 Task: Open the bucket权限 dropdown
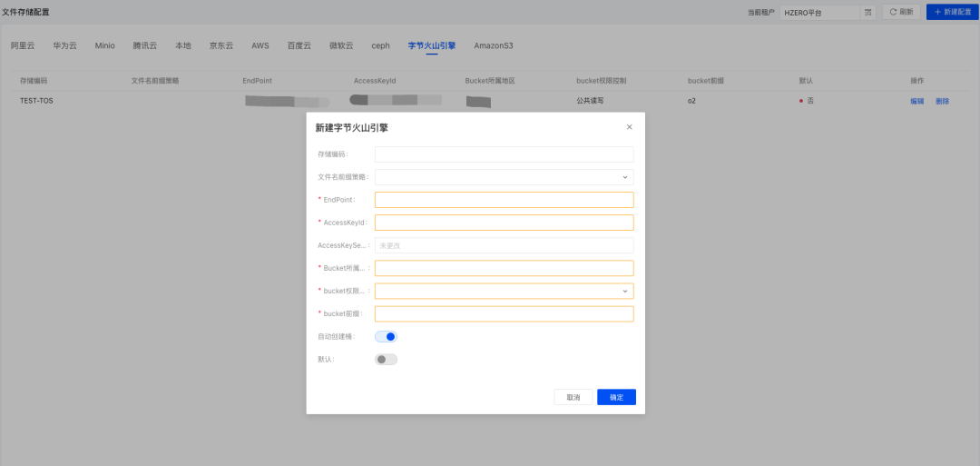504,291
